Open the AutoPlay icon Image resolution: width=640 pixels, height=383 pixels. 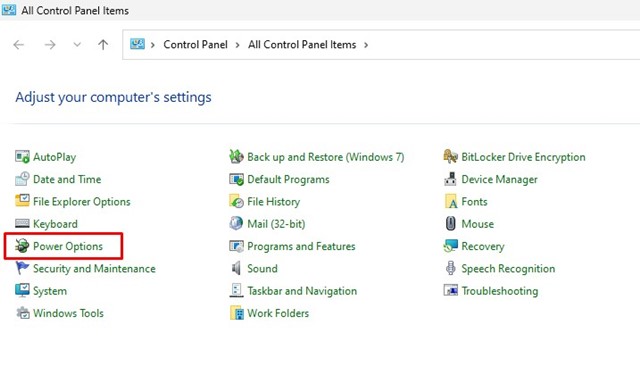click(22, 157)
